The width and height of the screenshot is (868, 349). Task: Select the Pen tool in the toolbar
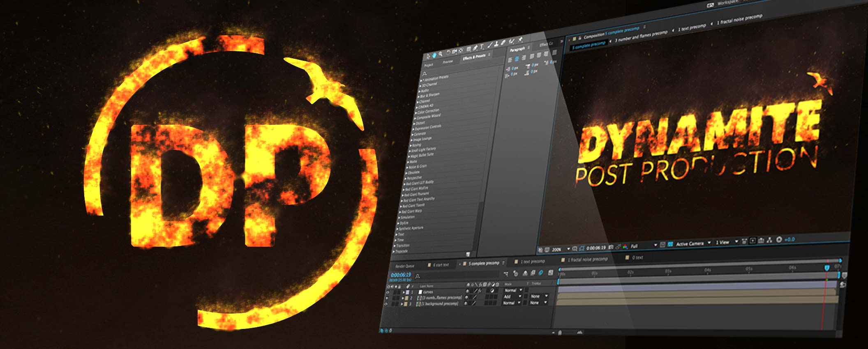click(x=475, y=48)
